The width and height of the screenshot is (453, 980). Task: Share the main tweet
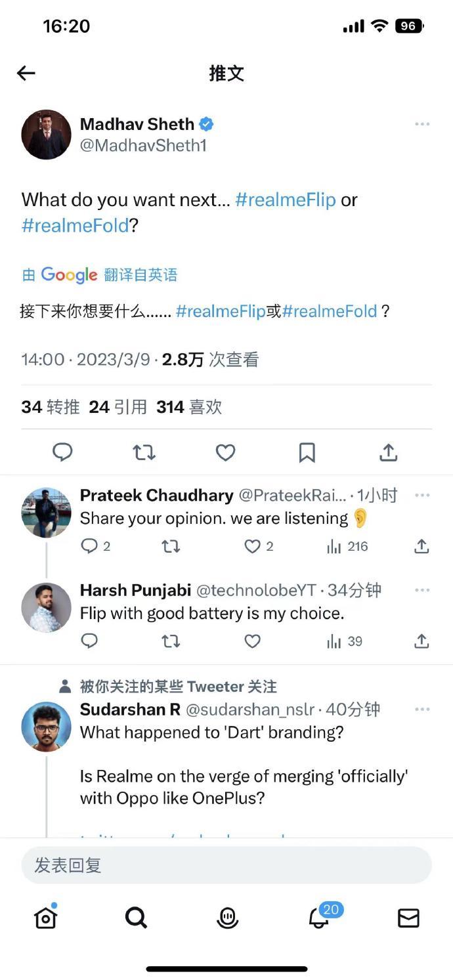(388, 452)
